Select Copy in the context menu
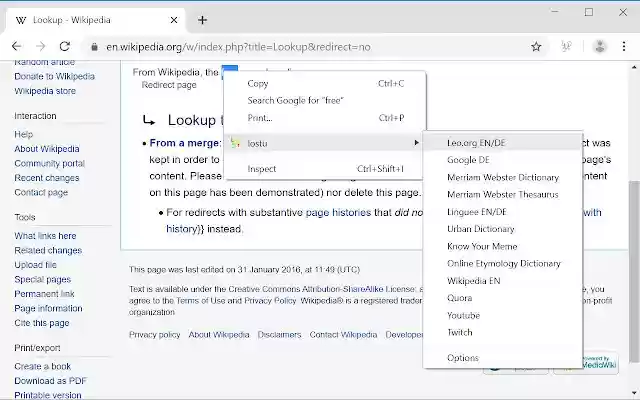 pyautogui.click(x=325, y=84)
